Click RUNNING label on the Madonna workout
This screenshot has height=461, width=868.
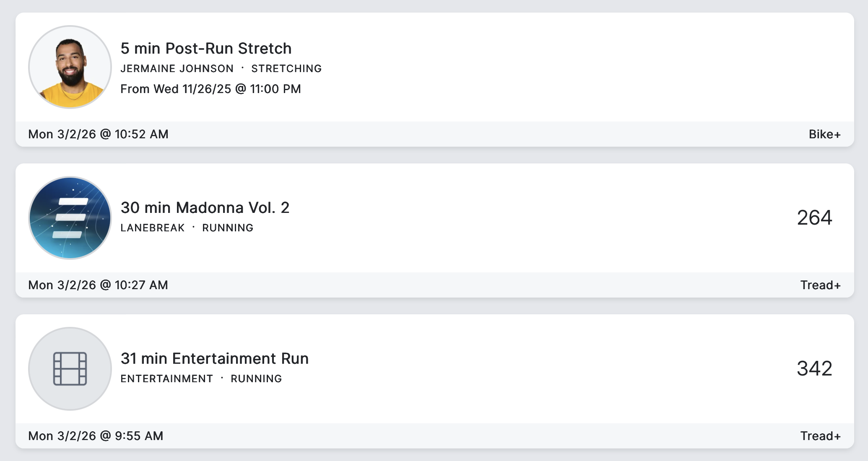point(228,228)
